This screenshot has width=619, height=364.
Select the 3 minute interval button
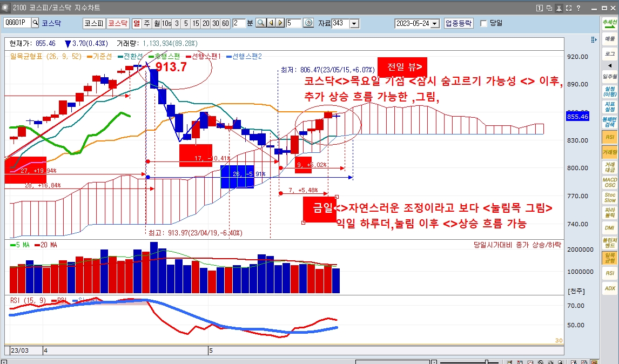177,23
